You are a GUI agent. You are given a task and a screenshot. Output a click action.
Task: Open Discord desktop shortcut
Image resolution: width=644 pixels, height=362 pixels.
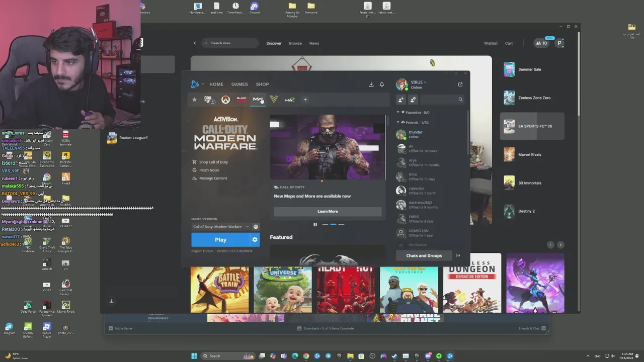[x=255, y=8]
